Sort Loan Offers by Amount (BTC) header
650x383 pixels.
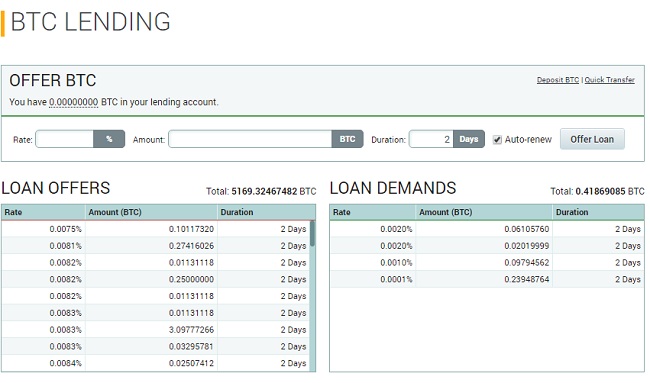point(151,212)
